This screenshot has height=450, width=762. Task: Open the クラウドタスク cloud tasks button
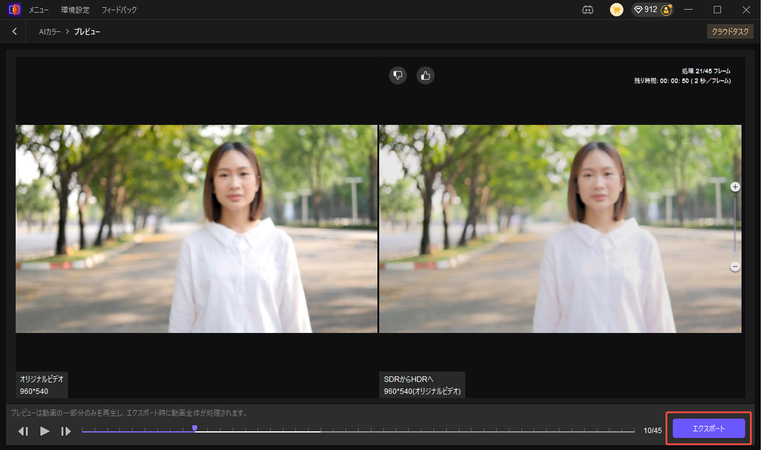[729, 32]
